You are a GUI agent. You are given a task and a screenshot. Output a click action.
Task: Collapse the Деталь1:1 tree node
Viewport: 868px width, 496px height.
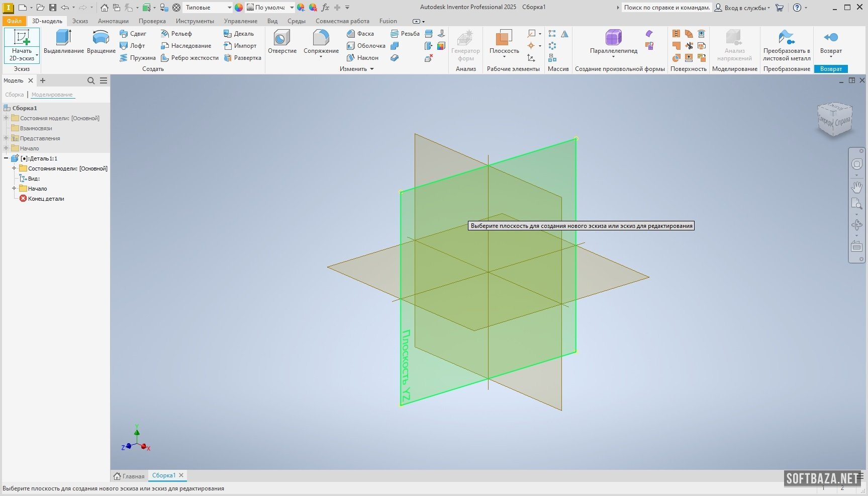pyautogui.click(x=6, y=158)
